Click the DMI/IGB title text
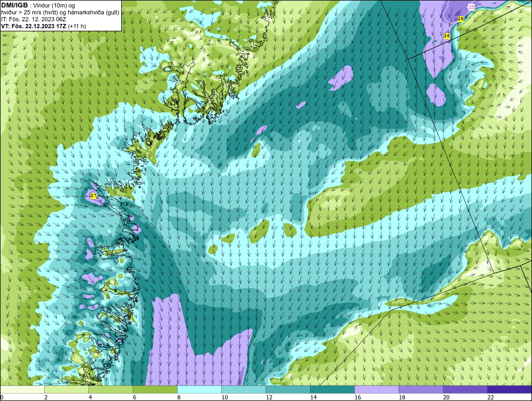 [14, 5]
